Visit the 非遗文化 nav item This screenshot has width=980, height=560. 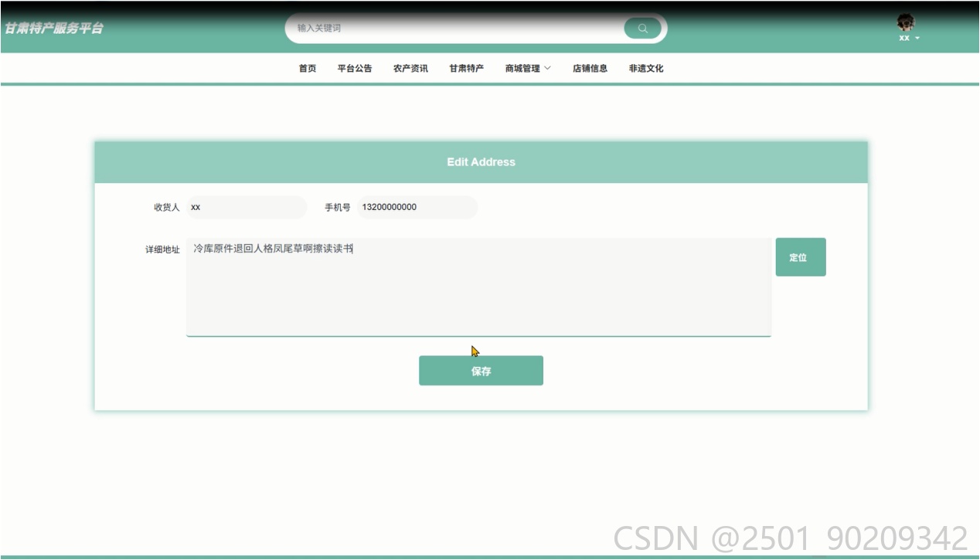[x=646, y=68]
